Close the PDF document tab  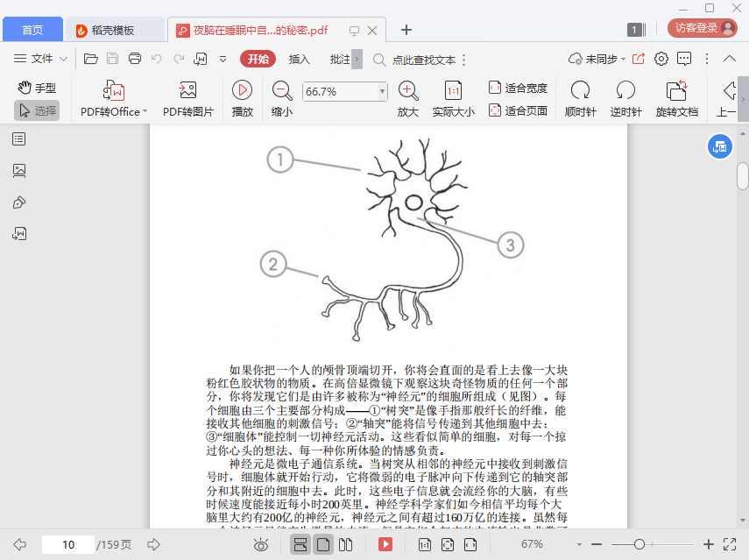[x=372, y=31]
